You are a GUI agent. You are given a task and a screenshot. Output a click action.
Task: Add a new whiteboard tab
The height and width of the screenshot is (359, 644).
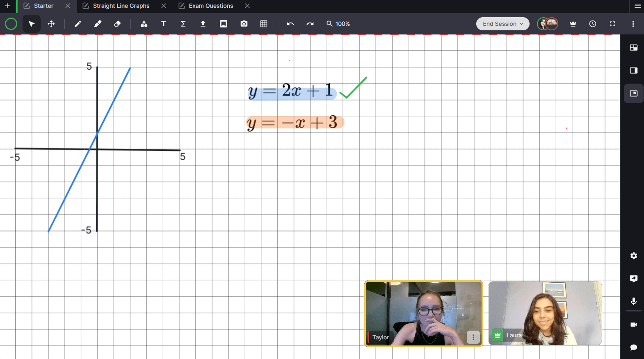tap(7, 6)
